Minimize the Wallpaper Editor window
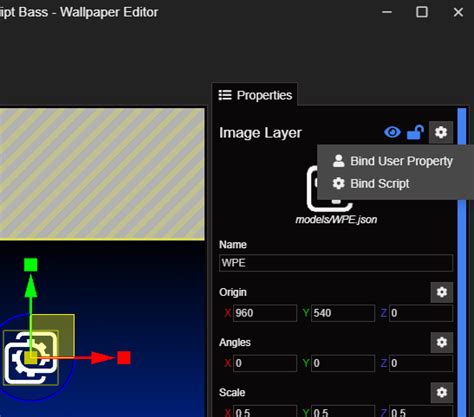 pos(387,12)
